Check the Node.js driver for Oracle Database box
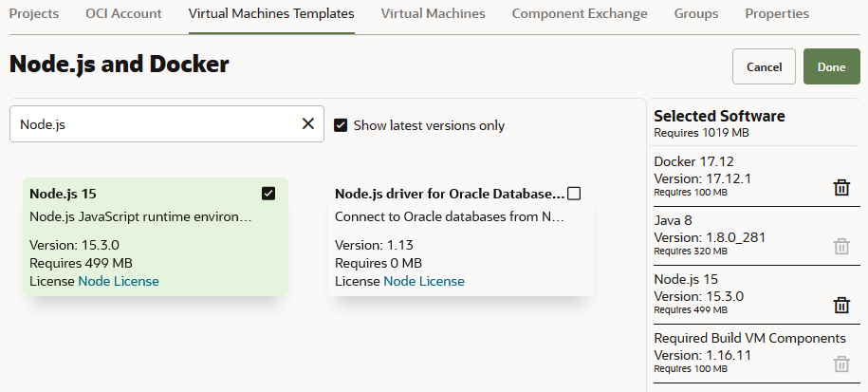The width and height of the screenshot is (868, 392). coord(574,194)
